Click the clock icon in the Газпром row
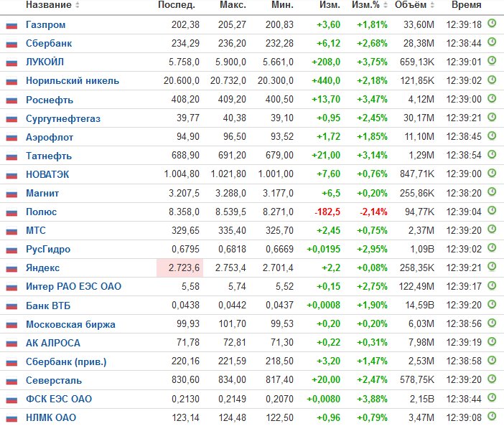The height and width of the screenshot is (426, 504). 492,23
